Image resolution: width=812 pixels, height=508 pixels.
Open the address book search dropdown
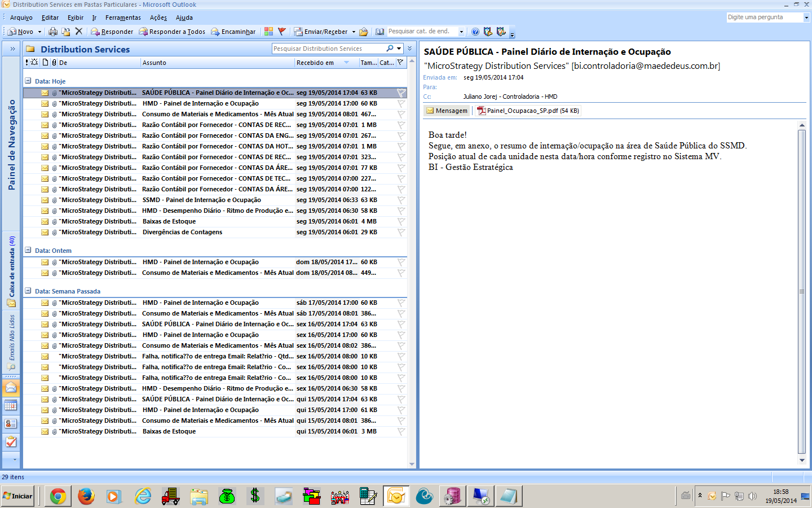pyautogui.click(x=461, y=32)
